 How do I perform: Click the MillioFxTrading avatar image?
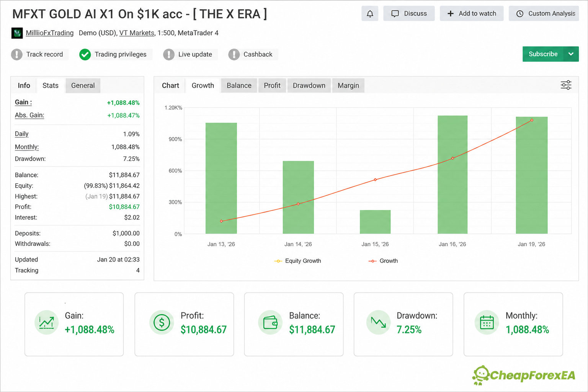click(17, 33)
